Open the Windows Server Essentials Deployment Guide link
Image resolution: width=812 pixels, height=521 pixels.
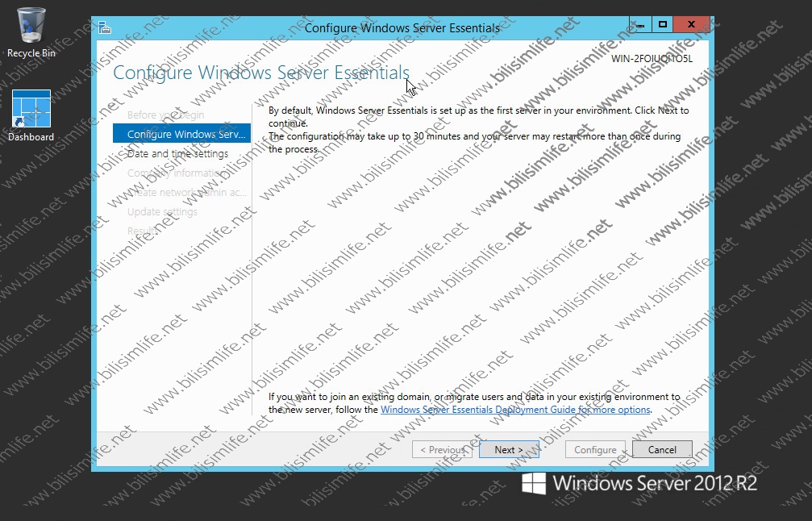coord(515,410)
